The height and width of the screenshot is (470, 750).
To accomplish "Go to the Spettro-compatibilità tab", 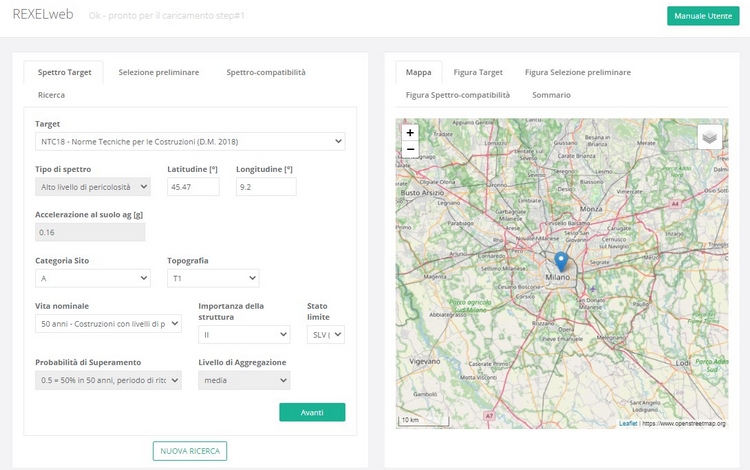I will click(266, 72).
